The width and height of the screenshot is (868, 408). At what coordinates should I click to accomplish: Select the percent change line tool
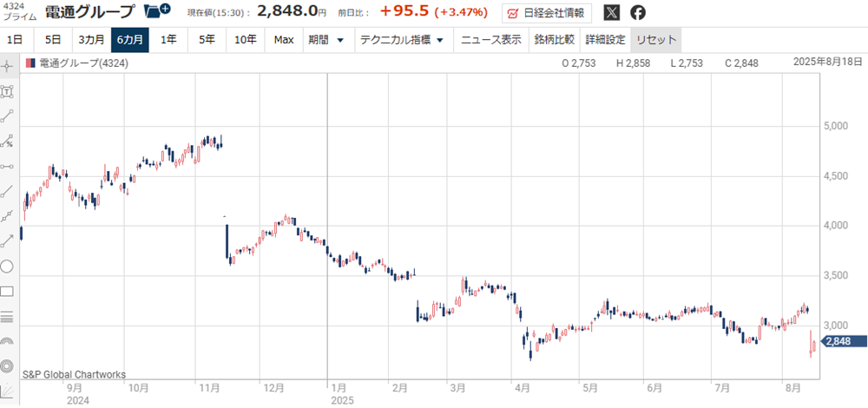(x=7, y=141)
